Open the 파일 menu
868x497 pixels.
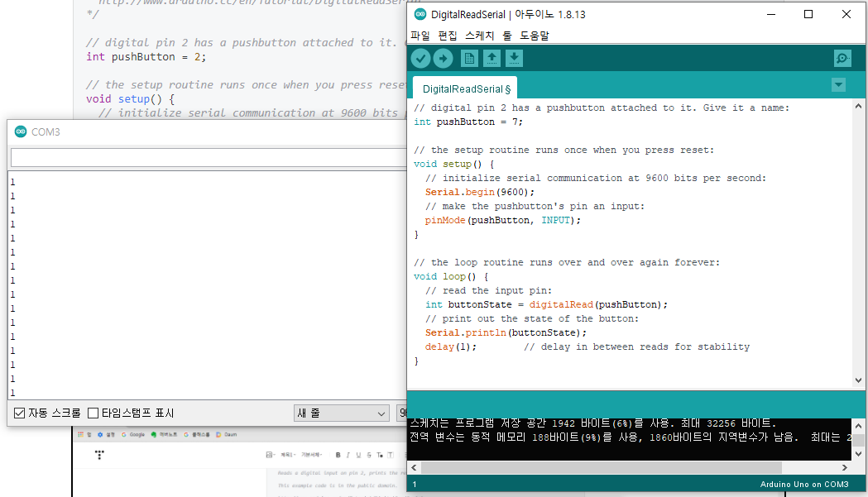tap(420, 36)
